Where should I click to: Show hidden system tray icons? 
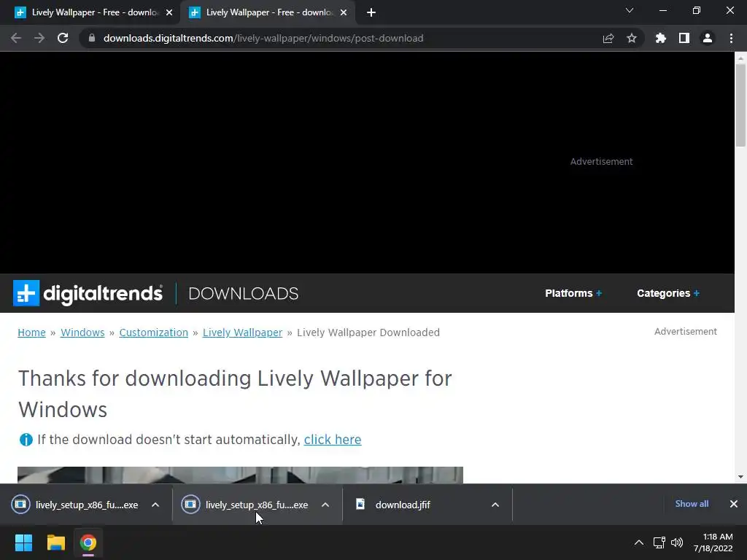(639, 542)
